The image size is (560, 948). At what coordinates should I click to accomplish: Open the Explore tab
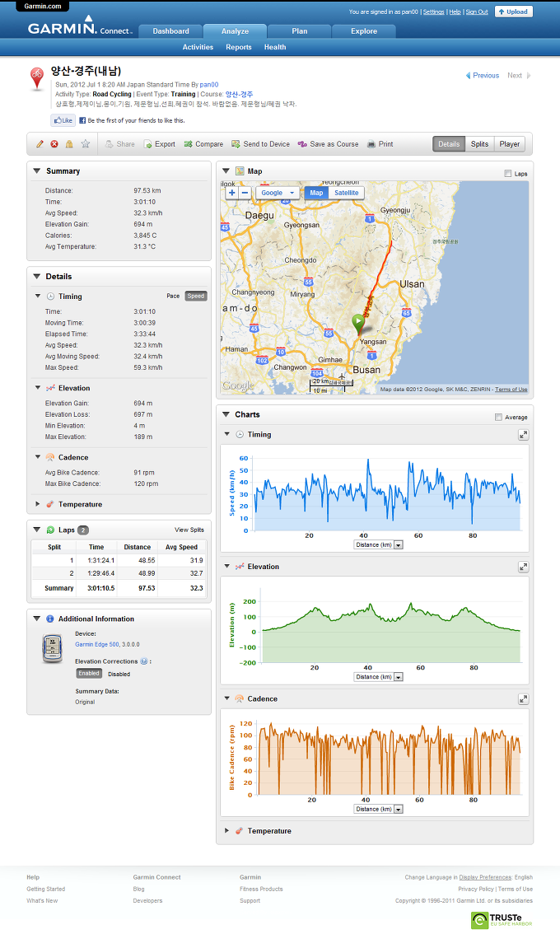tap(364, 31)
